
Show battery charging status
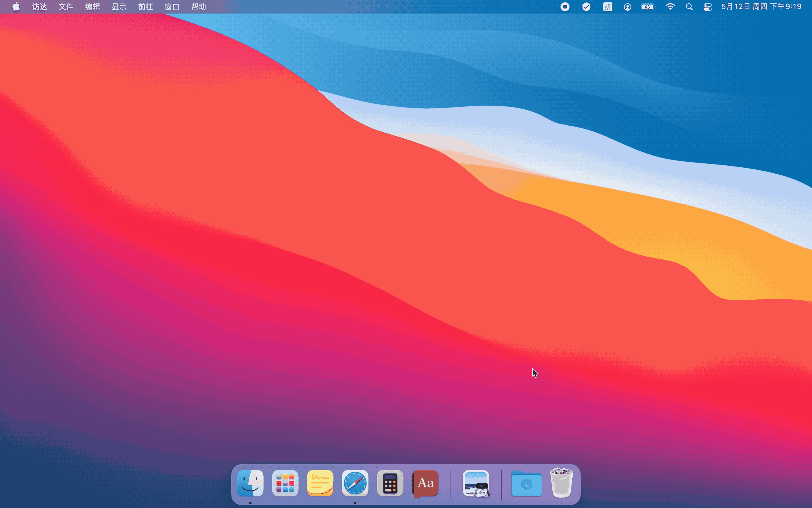point(648,7)
